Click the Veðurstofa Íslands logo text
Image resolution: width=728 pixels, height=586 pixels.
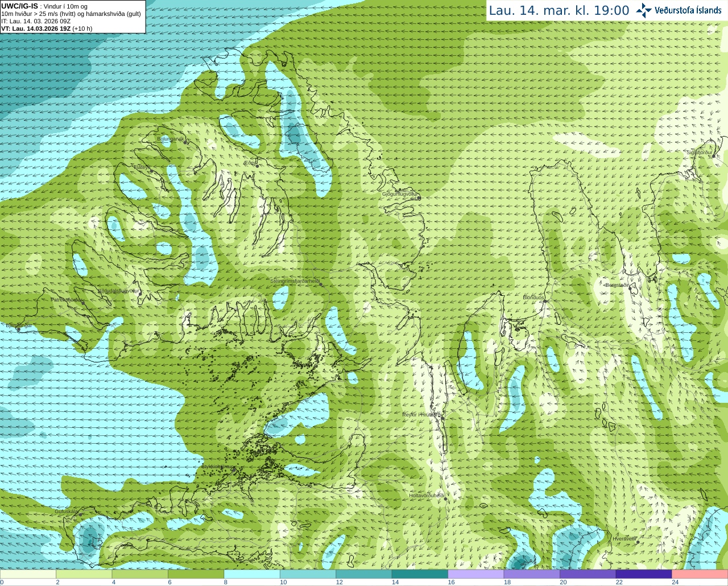click(688, 10)
